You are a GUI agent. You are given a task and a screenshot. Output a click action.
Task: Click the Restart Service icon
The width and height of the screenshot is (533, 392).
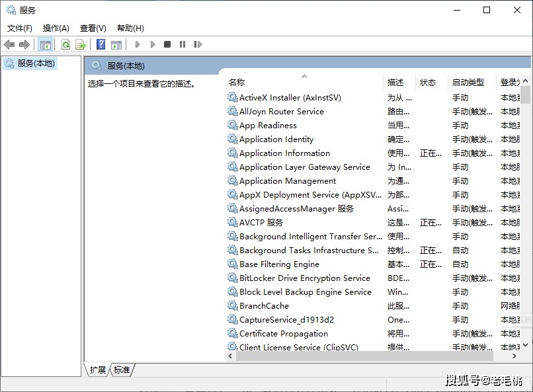tap(198, 44)
